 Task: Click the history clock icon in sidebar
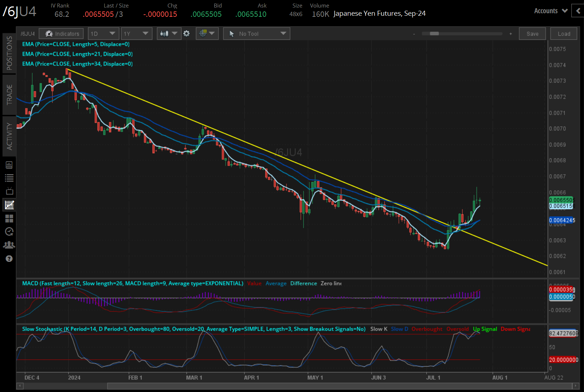pos(9,231)
